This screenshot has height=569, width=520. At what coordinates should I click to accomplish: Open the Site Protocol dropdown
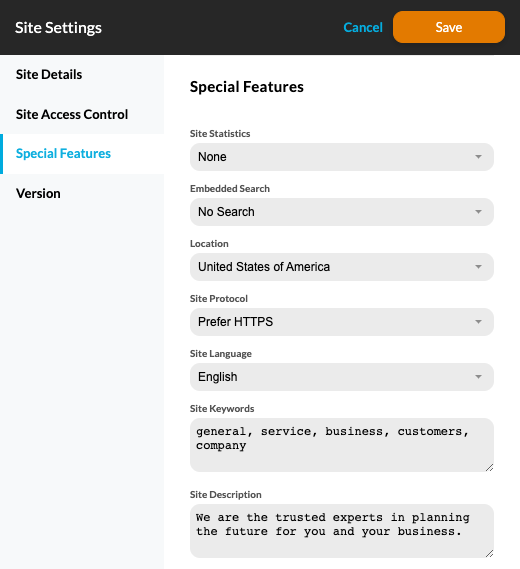[341, 322]
